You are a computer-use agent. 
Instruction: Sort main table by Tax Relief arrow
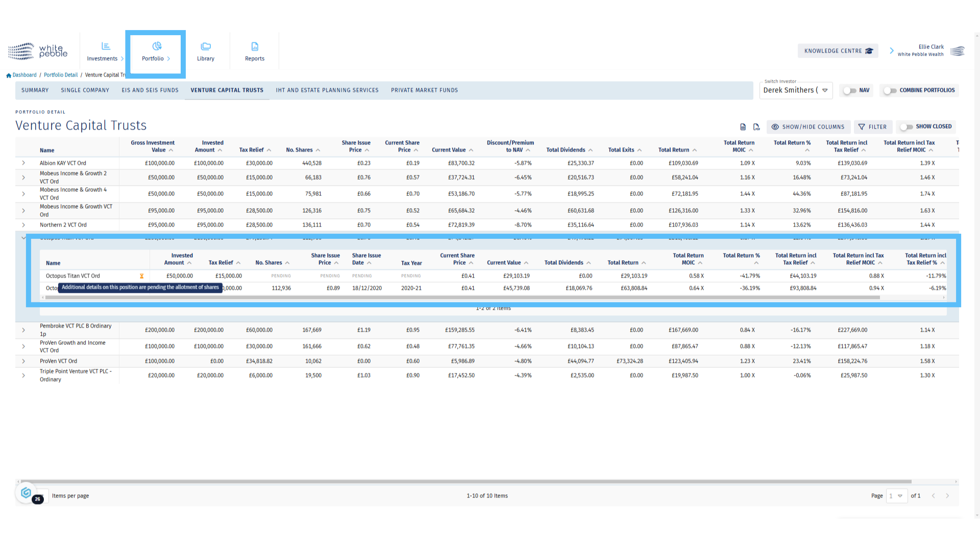269,150
